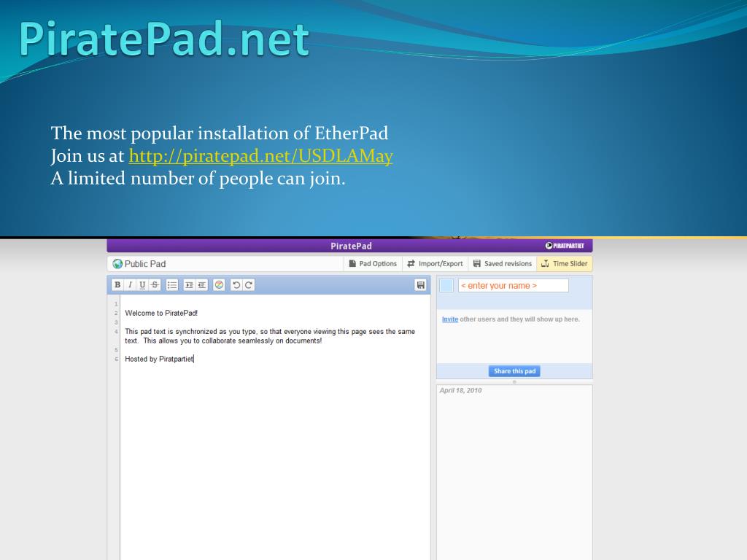Redo the last edit

coord(249,285)
